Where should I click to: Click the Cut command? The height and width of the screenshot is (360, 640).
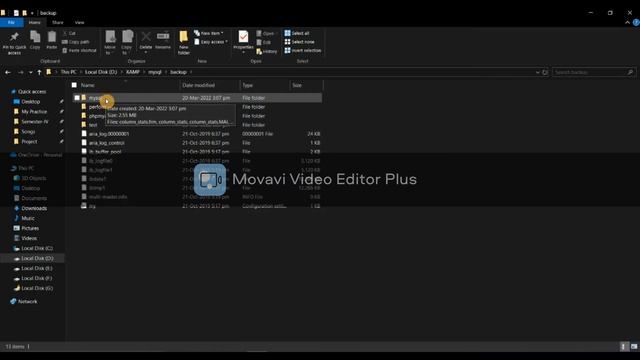click(69, 33)
